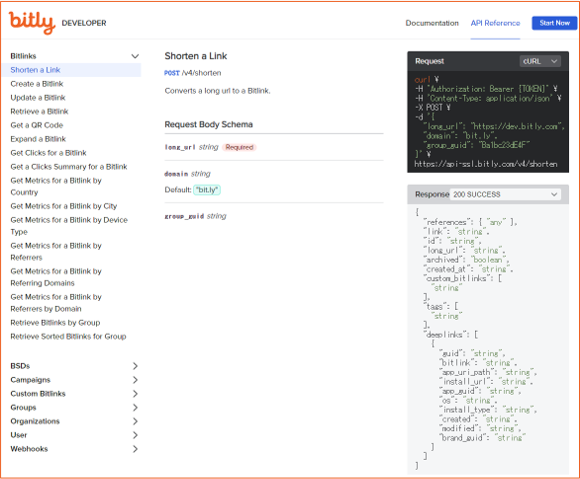Click the Organizations category label

35,421
